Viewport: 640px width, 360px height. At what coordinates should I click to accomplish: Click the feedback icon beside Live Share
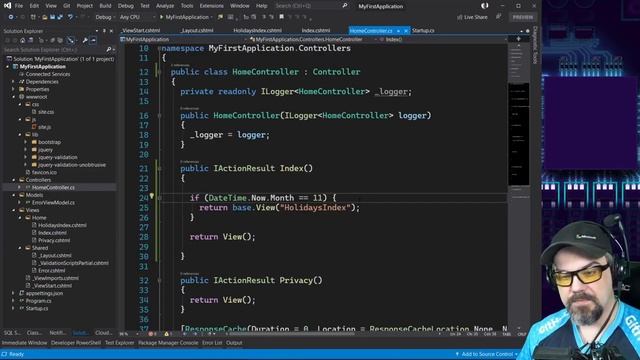(498, 17)
